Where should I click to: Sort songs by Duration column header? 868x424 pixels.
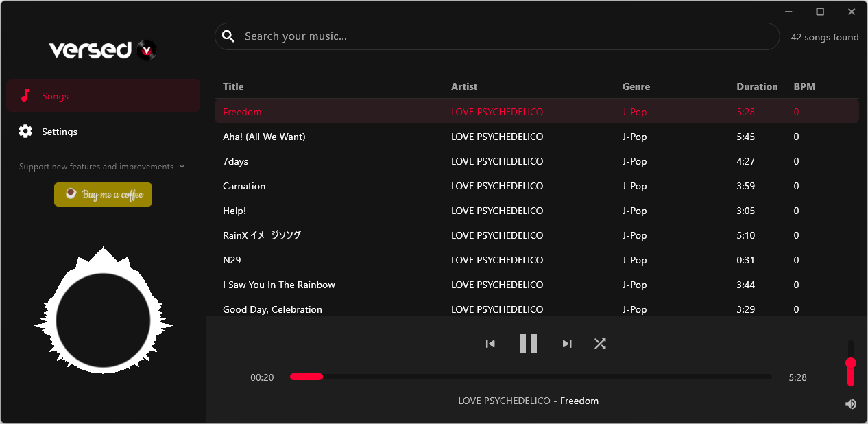click(757, 86)
